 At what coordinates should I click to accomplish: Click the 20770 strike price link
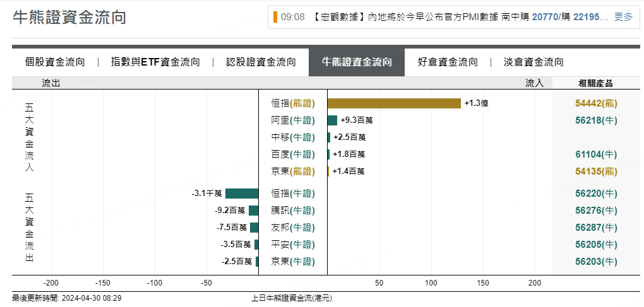[545, 17]
